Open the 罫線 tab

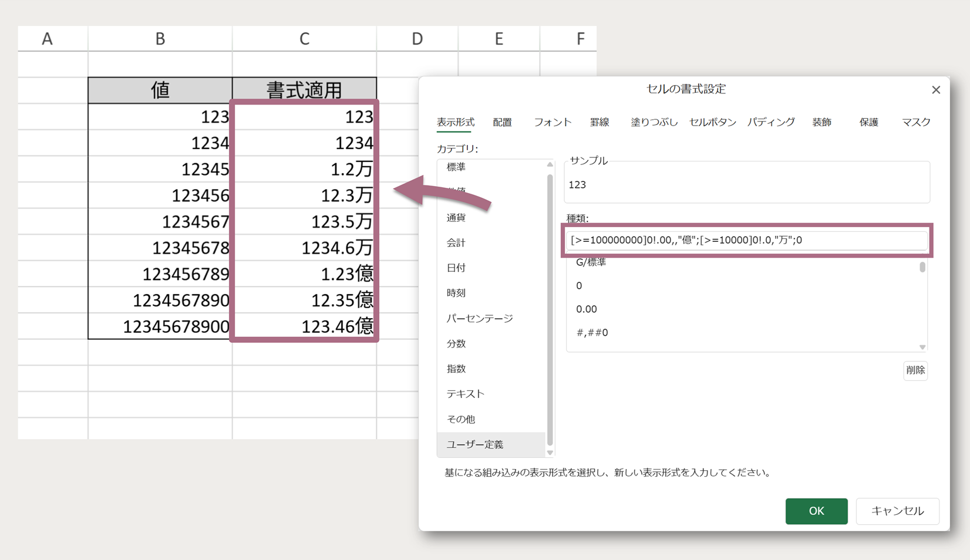click(x=599, y=122)
